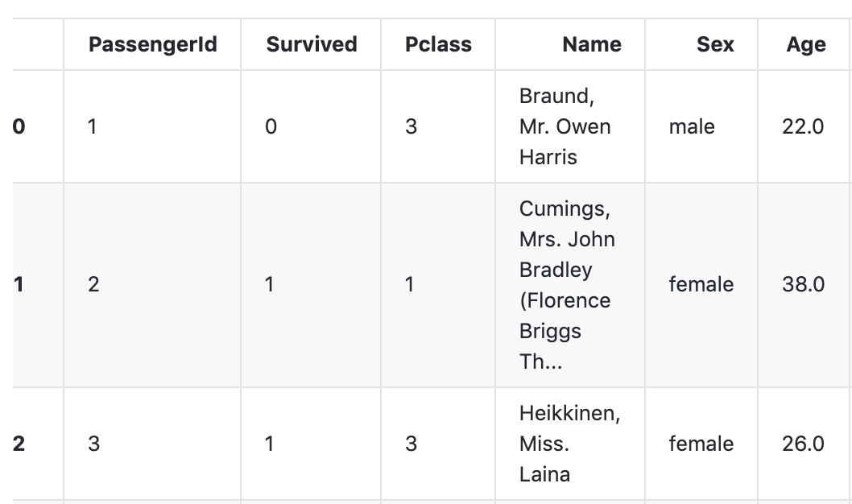Click the female cell in row 1
Screen dimensions: 852x504
701,284
